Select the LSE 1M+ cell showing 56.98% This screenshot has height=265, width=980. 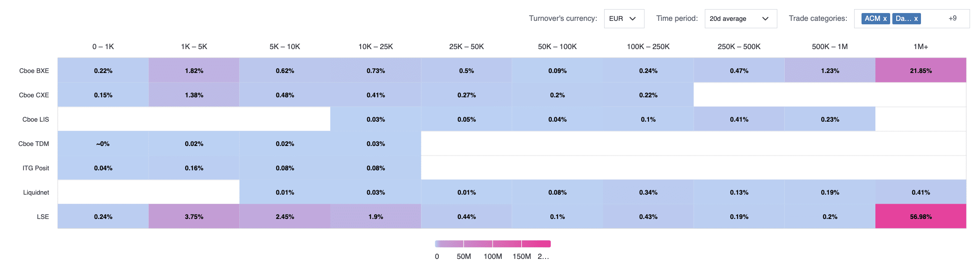pos(921,216)
